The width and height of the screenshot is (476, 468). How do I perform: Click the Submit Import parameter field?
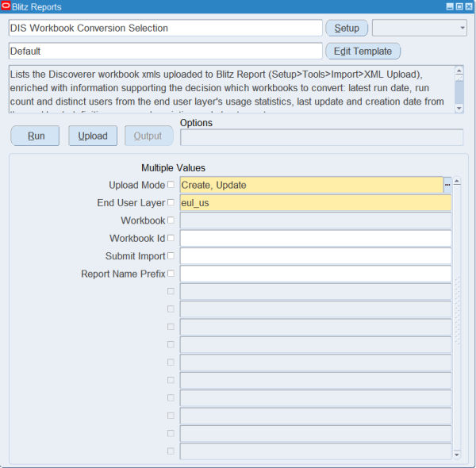pos(316,256)
